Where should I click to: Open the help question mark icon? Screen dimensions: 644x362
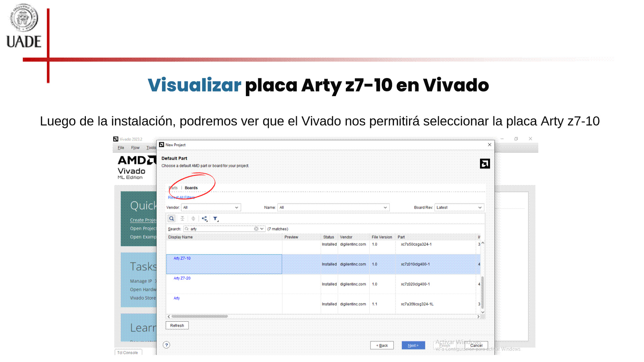click(x=166, y=345)
